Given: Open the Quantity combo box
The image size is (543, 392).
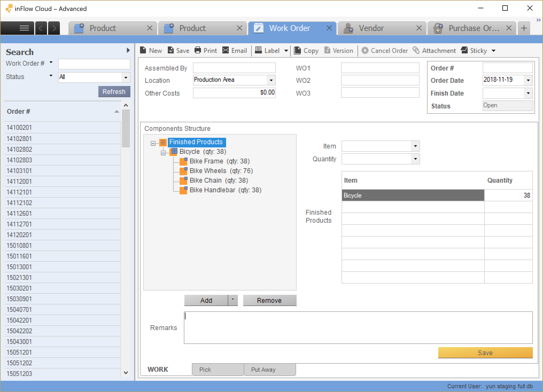Looking at the screenshot, I should (415, 159).
